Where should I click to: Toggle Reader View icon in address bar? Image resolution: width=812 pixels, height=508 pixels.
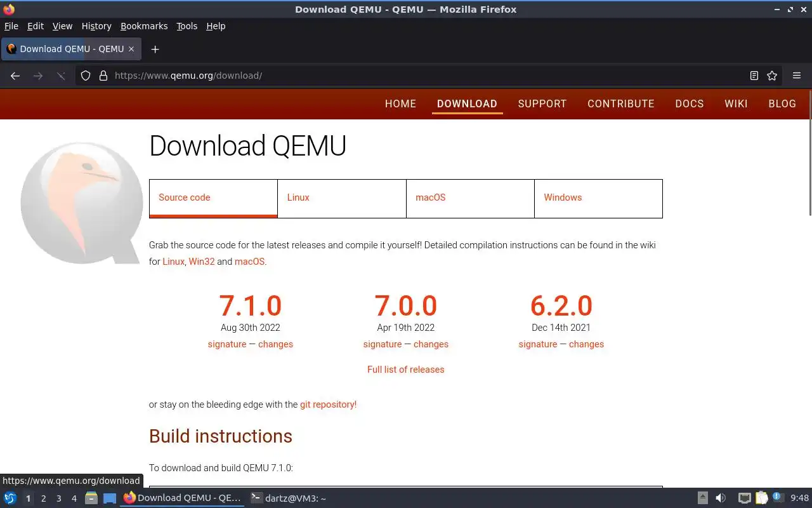coord(754,76)
